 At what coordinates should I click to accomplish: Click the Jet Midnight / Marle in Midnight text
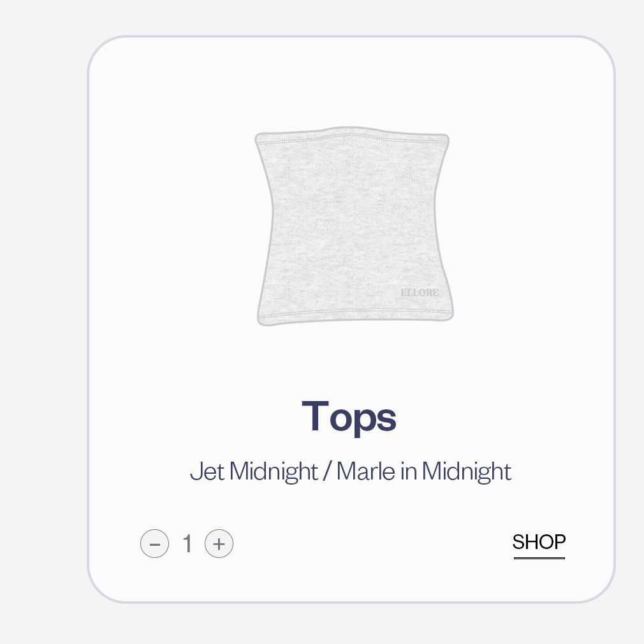[351, 472]
